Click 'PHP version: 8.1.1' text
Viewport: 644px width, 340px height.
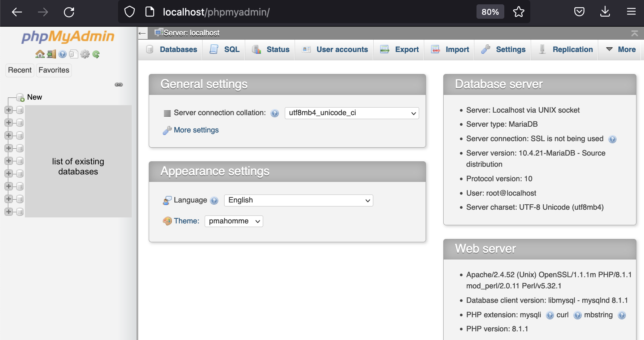497,329
